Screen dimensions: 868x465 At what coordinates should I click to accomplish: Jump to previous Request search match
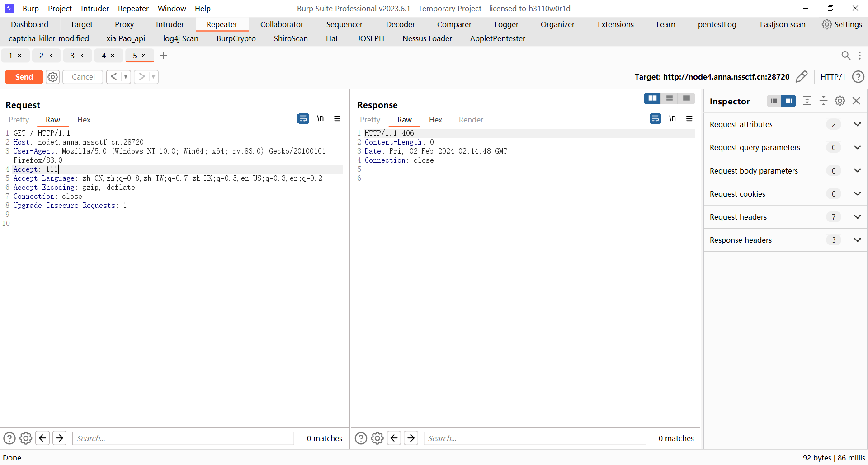42,438
